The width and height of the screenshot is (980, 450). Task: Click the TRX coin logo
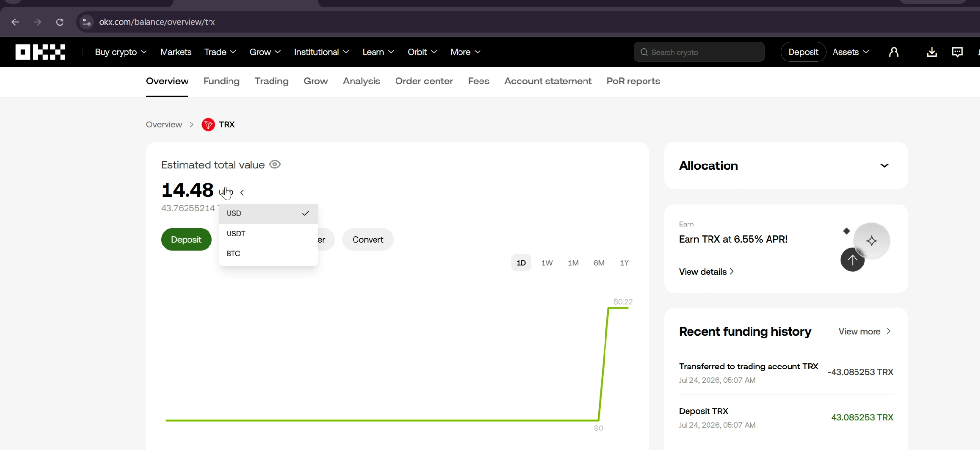click(208, 124)
